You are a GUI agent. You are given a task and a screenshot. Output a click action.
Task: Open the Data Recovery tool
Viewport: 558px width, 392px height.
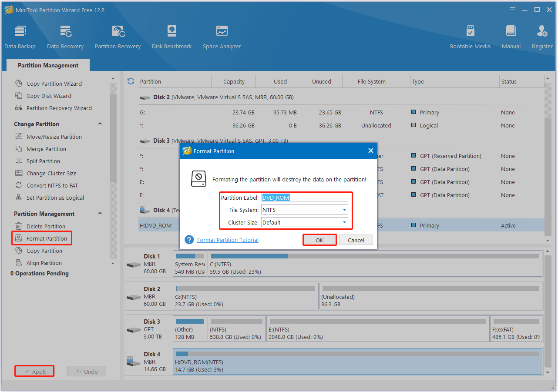[65, 37]
